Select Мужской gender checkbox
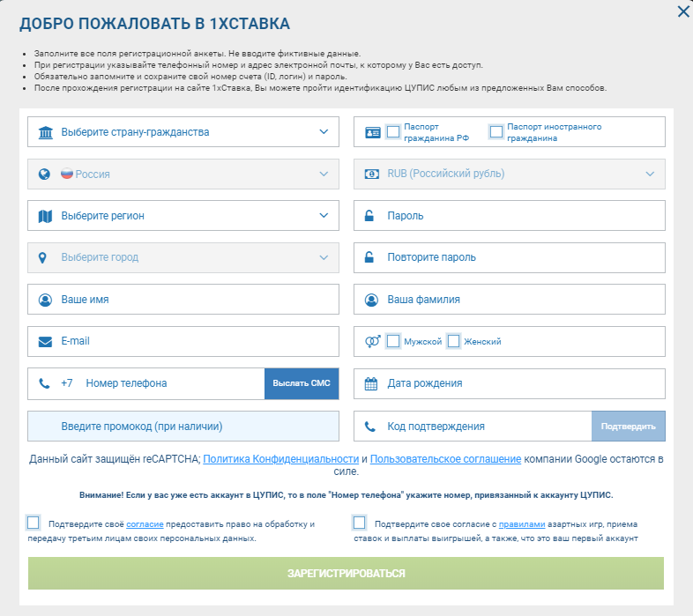The width and height of the screenshot is (693, 616). click(393, 341)
